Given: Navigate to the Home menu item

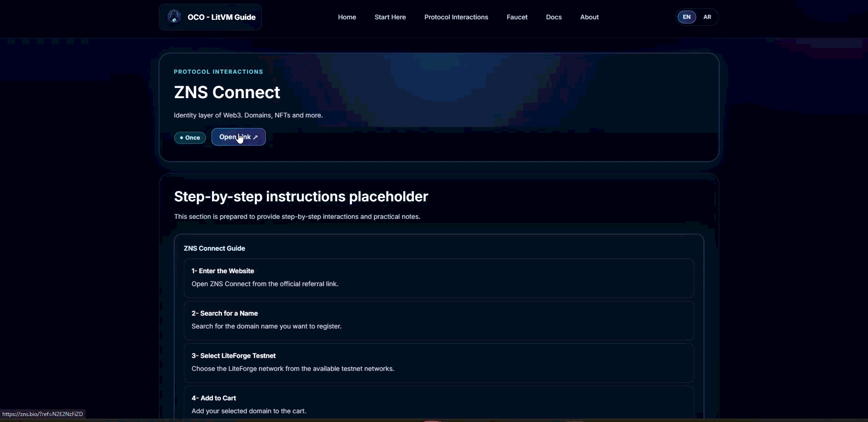Looking at the screenshot, I should tap(346, 17).
